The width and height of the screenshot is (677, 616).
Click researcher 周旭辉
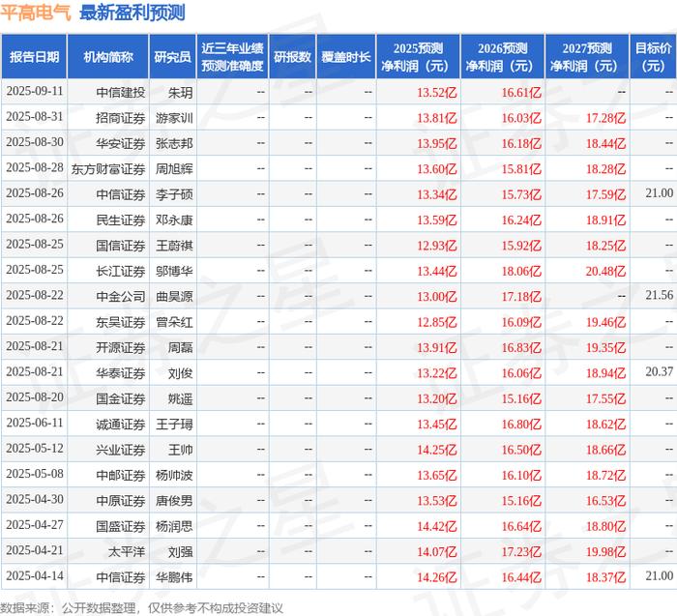point(174,168)
